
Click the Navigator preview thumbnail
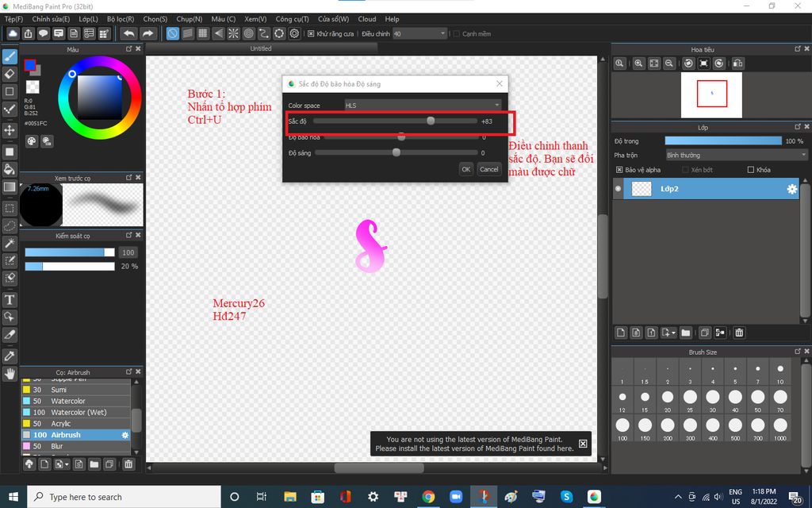click(711, 95)
